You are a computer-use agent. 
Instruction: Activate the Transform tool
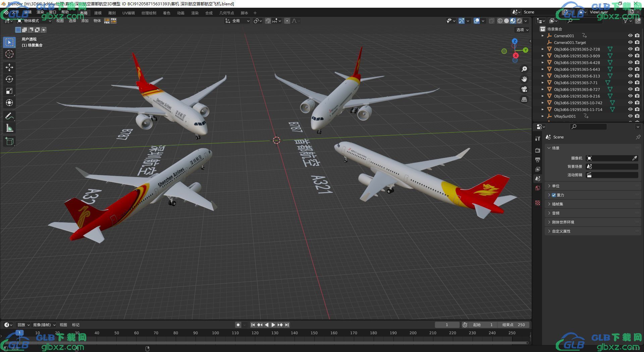point(9,103)
